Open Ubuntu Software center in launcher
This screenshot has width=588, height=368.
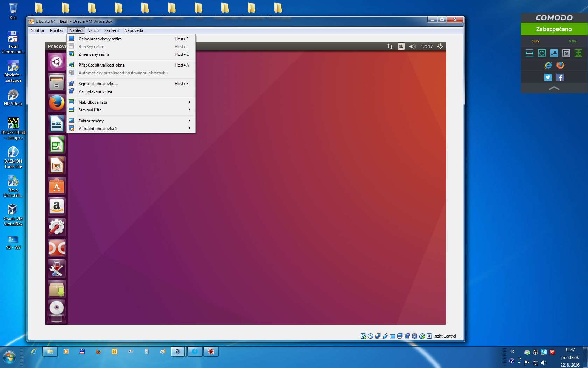pyautogui.click(x=57, y=186)
